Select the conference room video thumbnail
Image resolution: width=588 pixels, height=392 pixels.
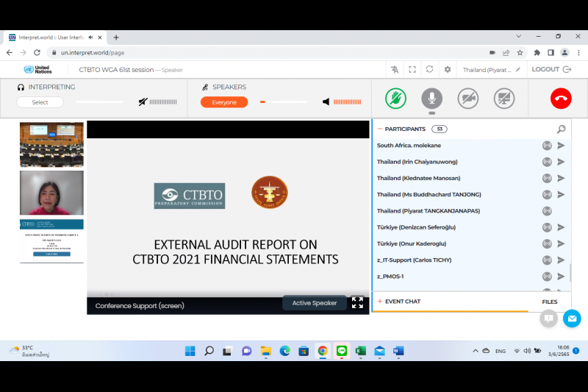pyautogui.click(x=51, y=144)
